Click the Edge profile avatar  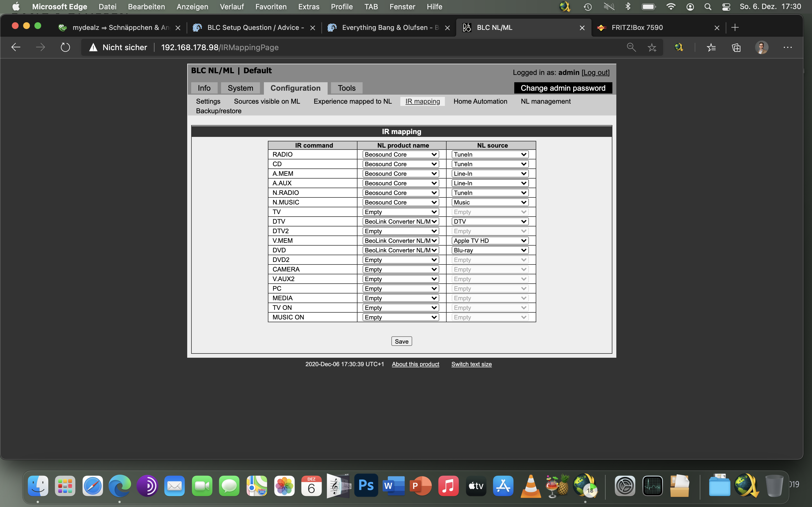pos(762,47)
